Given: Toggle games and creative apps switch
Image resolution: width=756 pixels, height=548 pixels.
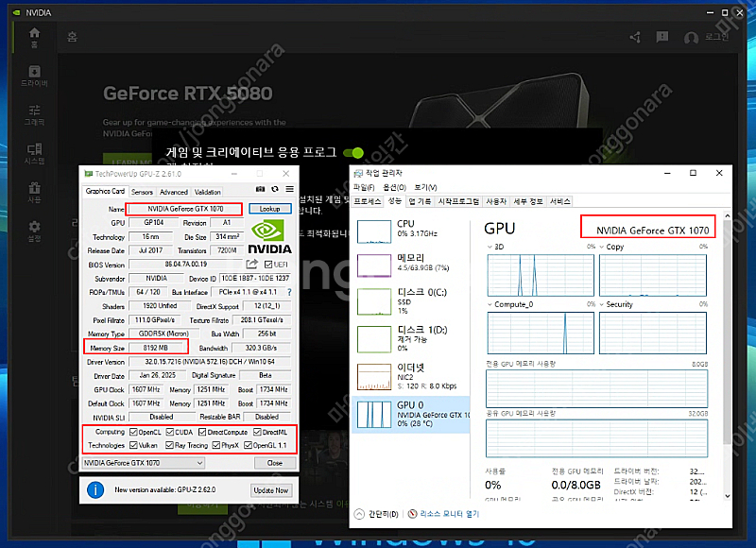Looking at the screenshot, I should (x=353, y=153).
